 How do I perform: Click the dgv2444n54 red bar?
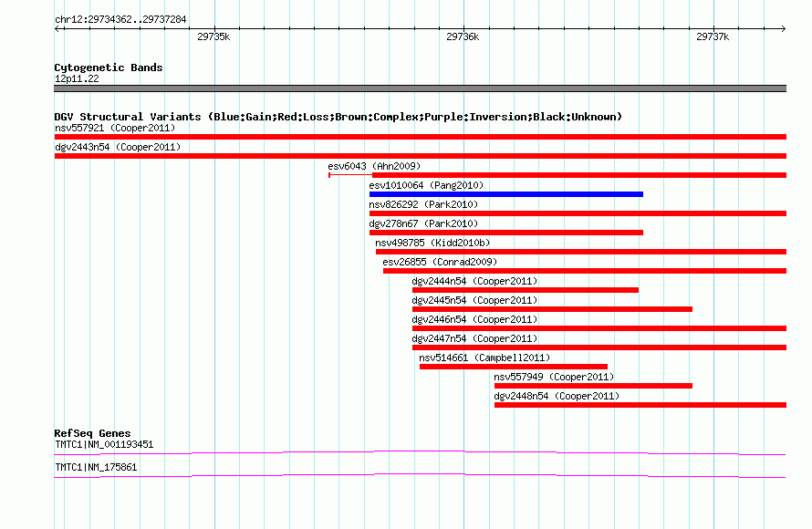coord(526,290)
